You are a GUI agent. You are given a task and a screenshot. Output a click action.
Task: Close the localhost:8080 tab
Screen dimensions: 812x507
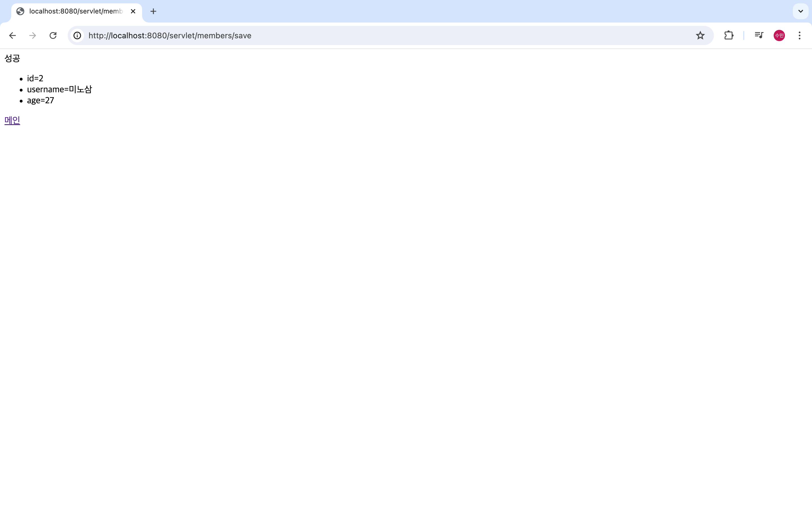(133, 11)
